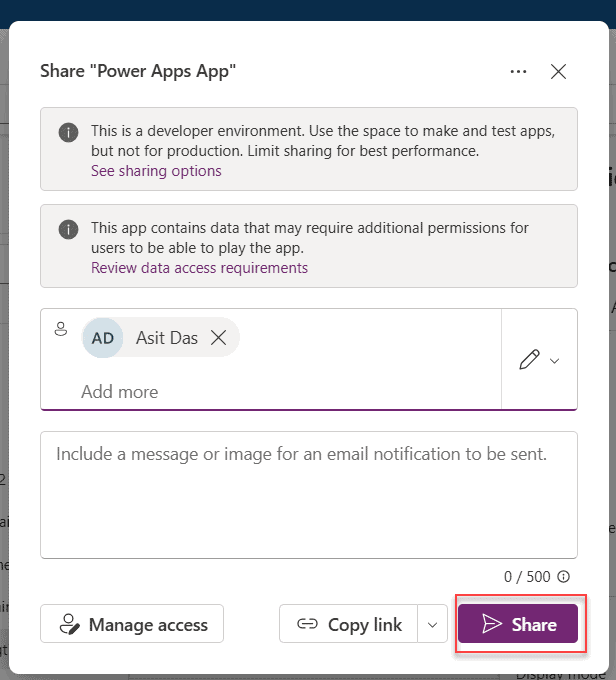Click the 'Share "Power Apps App"' title
Viewport: 616px width, 680px height.
138,72
